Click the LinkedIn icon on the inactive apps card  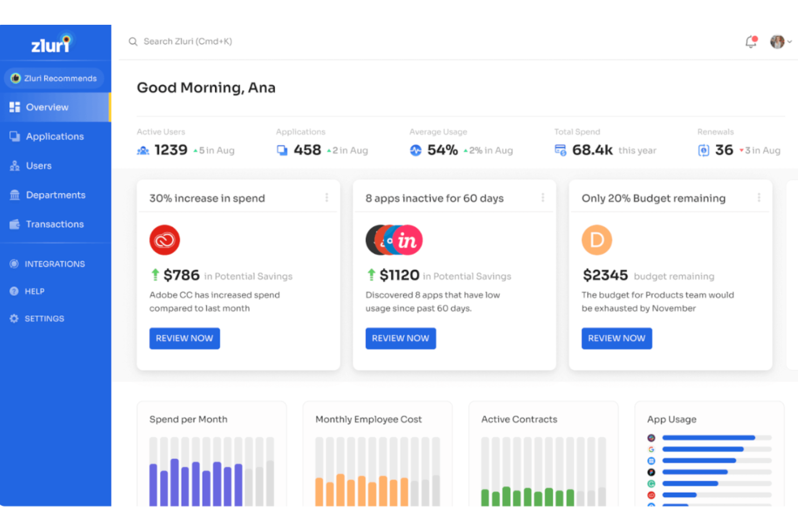407,240
